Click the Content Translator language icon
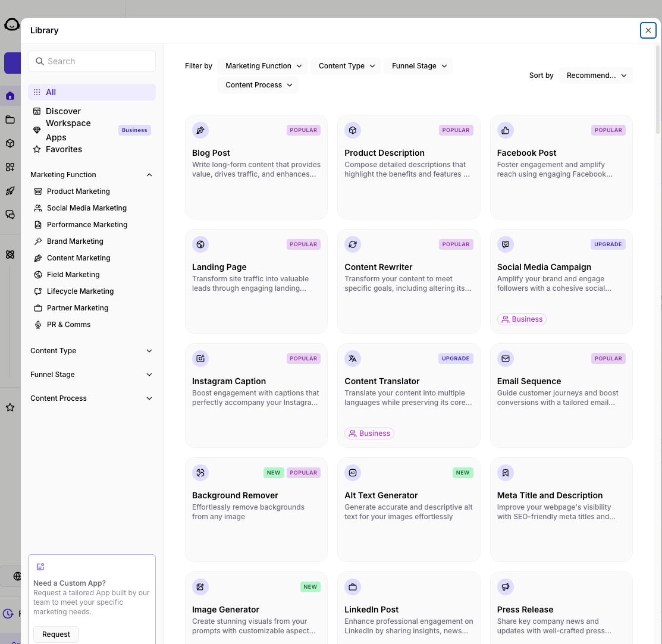 coord(353,359)
